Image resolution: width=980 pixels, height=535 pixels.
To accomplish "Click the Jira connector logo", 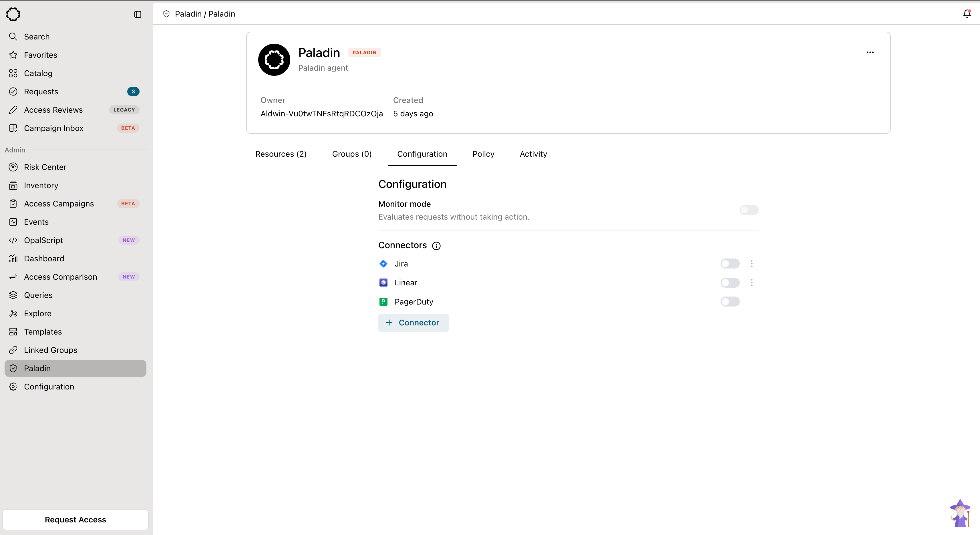I will tap(383, 263).
